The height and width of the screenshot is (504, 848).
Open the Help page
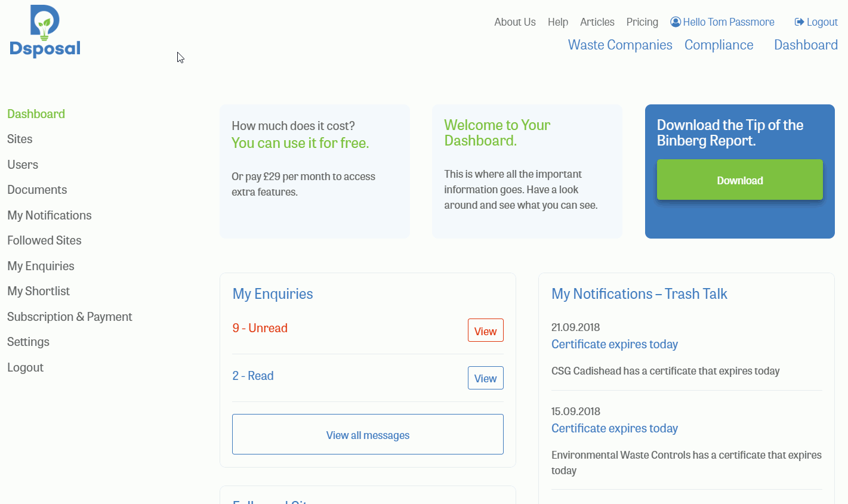click(558, 22)
